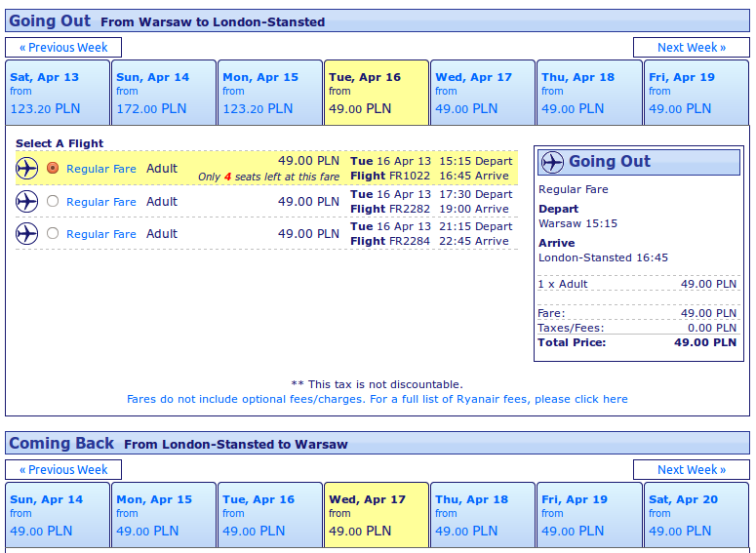Viewport: 756px width, 553px height.
Task: Click the 'Flight FR2282' text
Action: (x=390, y=210)
